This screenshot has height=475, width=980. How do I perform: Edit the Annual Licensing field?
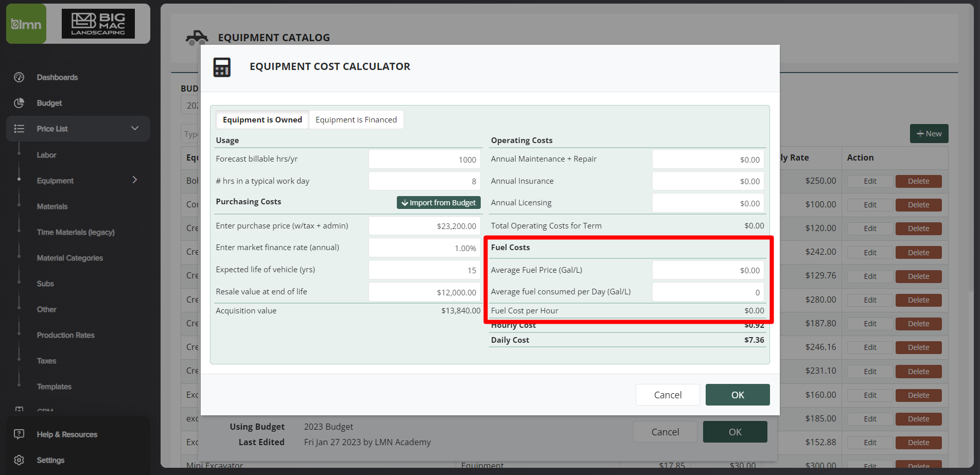point(708,203)
